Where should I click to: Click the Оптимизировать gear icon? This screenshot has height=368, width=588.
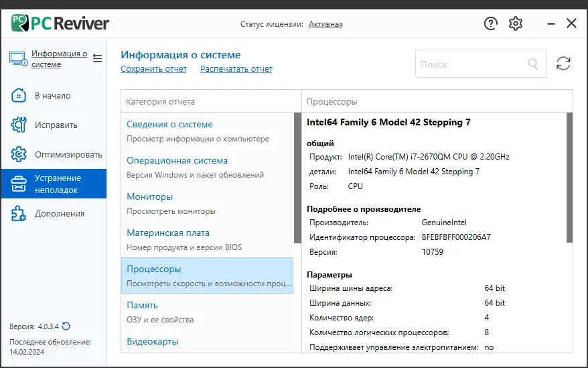(x=19, y=154)
